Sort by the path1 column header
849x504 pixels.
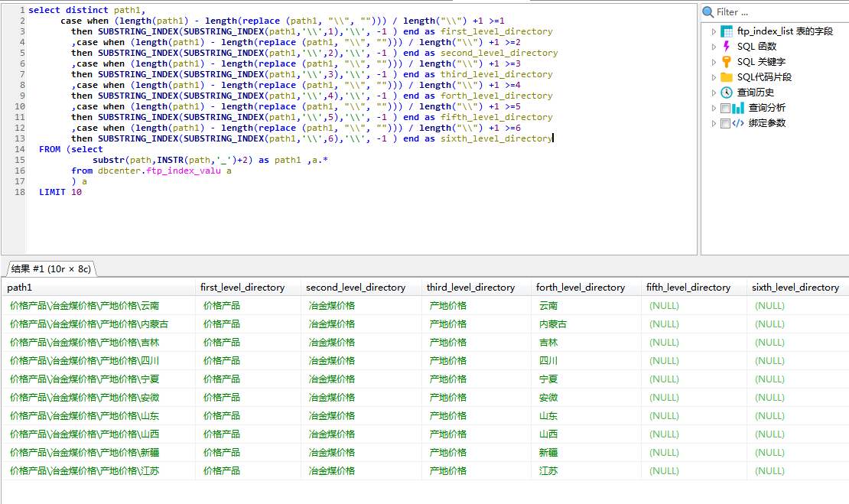pyautogui.click(x=98, y=288)
